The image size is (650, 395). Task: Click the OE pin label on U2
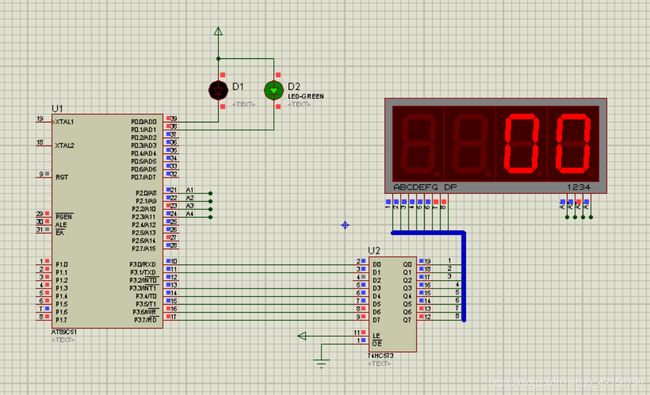pyautogui.click(x=376, y=344)
